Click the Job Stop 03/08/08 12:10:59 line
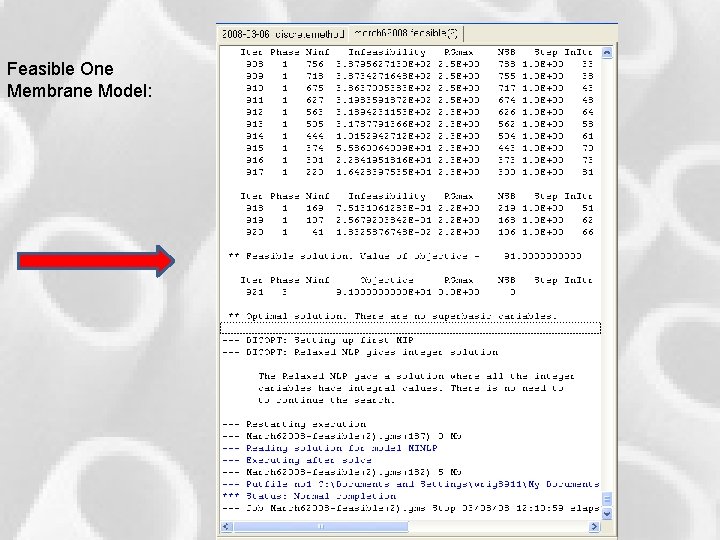720x540 pixels. tap(411, 508)
